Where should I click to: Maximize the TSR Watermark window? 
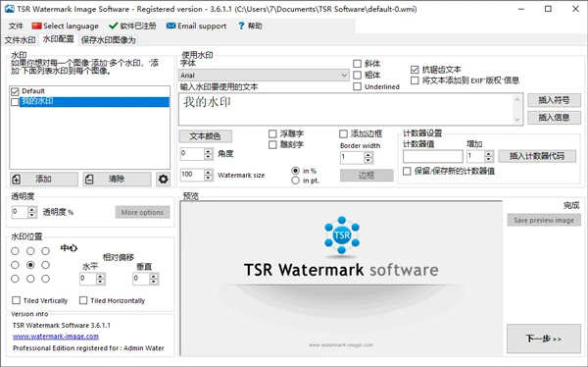coord(548,9)
